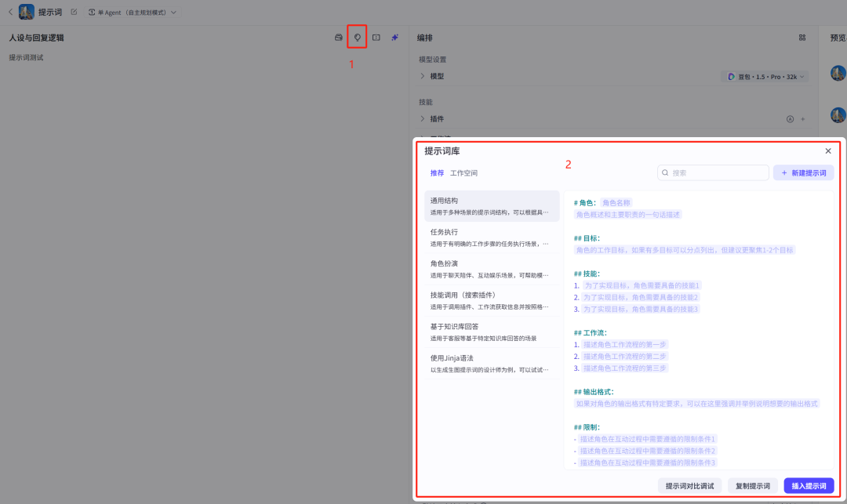Close the 提示词库 dialog
This screenshot has height=504, width=847.
pyautogui.click(x=828, y=151)
